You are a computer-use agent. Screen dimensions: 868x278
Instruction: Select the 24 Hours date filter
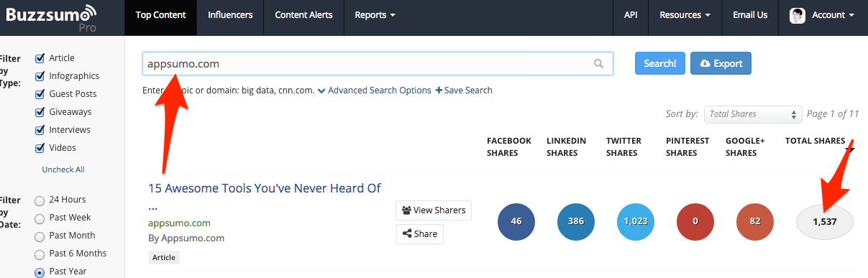point(40,200)
